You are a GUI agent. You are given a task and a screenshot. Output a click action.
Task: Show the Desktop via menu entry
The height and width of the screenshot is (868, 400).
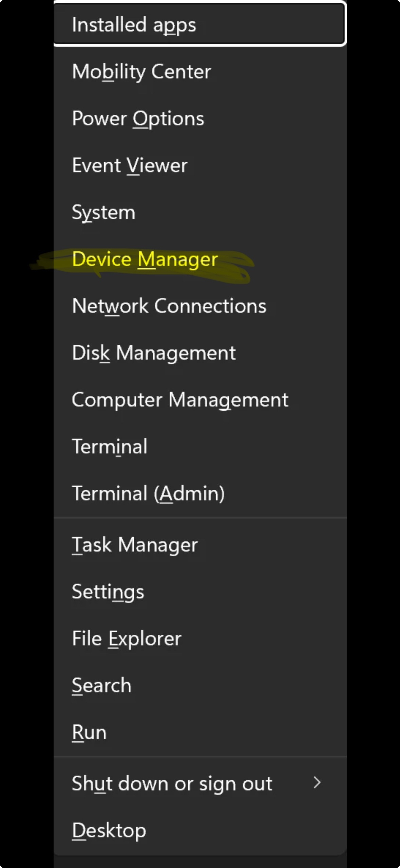click(109, 831)
